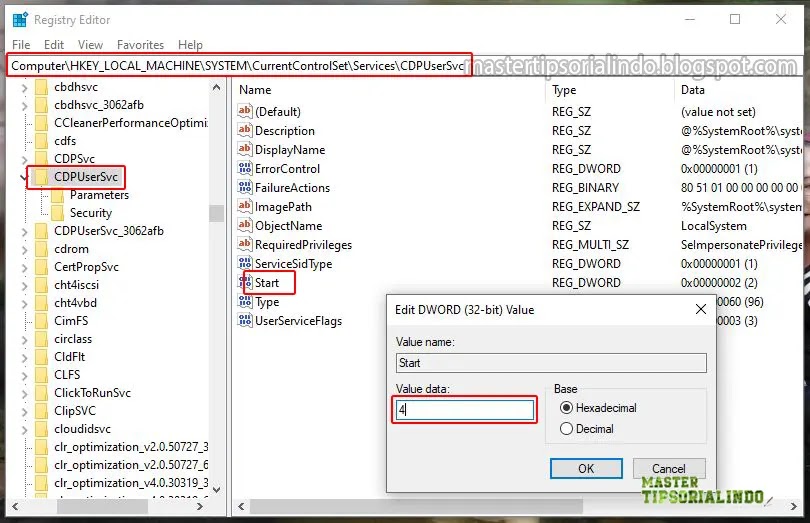Open the File menu

point(21,45)
